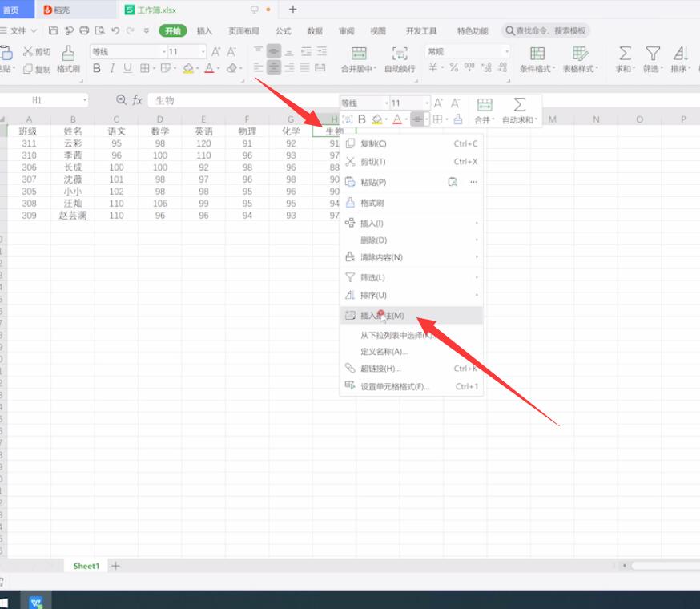Choose 复制(C) from context menu
The image size is (700, 609).
[x=411, y=143]
